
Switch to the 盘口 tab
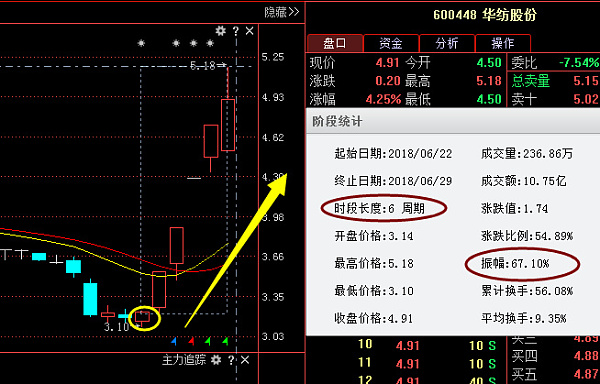pyautogui.click(x=335, y=43)
